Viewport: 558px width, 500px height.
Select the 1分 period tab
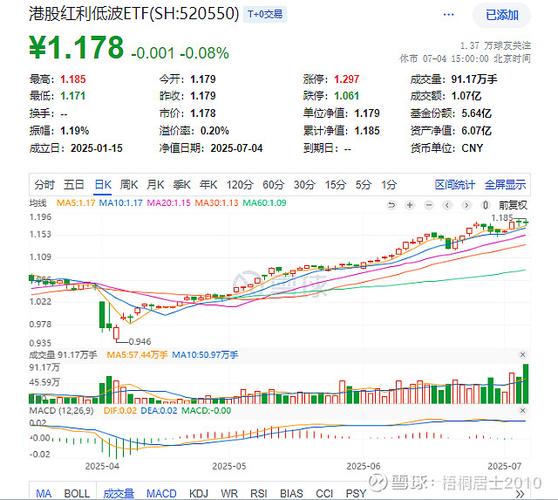click(x=389, y=185)
